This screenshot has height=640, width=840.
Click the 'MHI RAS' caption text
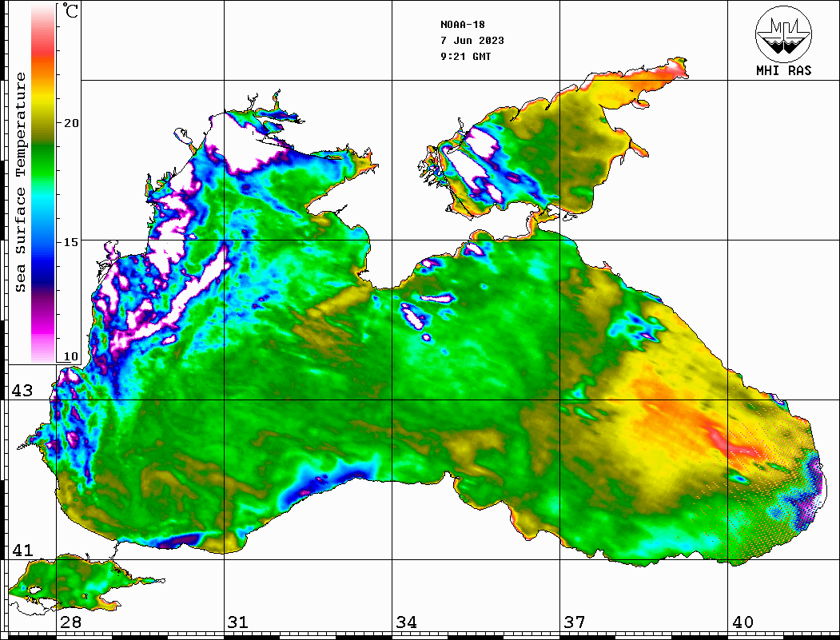(784, 70)
